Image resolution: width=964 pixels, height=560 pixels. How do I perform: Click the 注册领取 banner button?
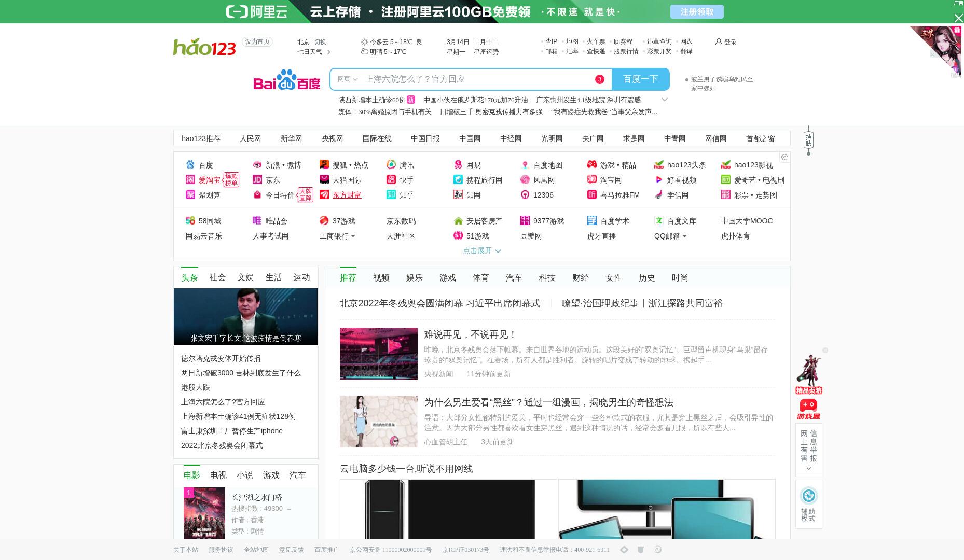point(697,12)
